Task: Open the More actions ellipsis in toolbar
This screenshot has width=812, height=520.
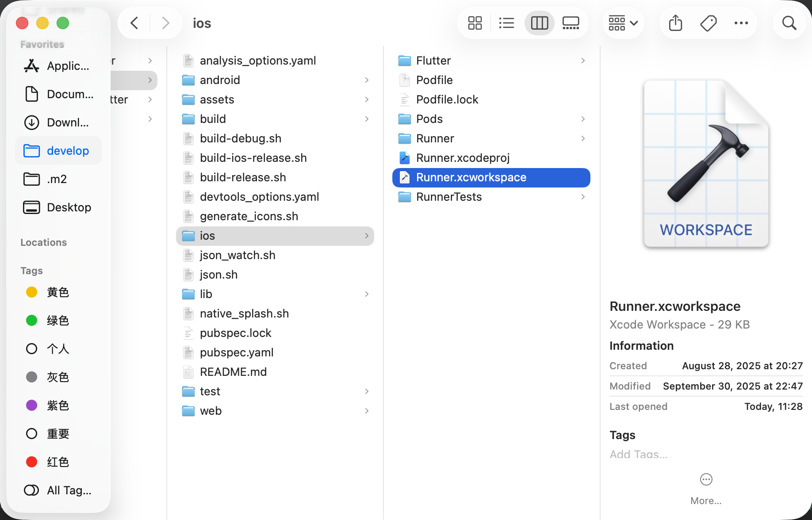Action: [741, 23]
